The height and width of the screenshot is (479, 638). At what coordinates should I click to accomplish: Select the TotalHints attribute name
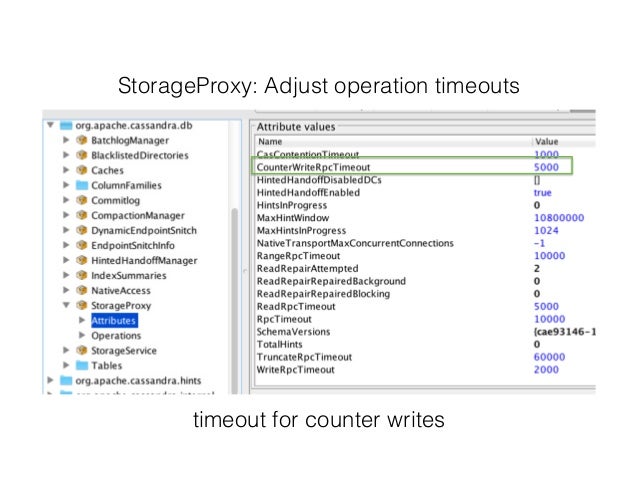[x=280, y=344]
